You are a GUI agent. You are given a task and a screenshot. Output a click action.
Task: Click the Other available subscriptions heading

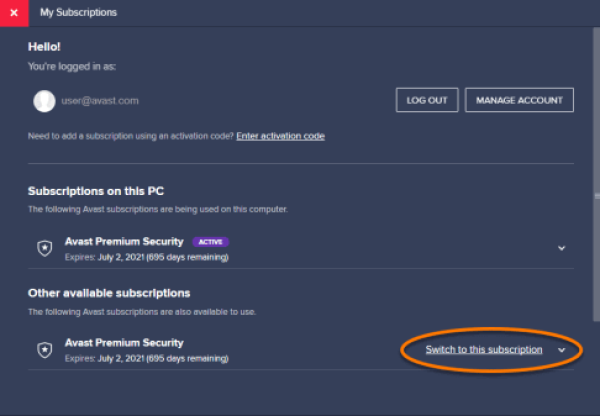pyautogui.click(x=109, y=293)
